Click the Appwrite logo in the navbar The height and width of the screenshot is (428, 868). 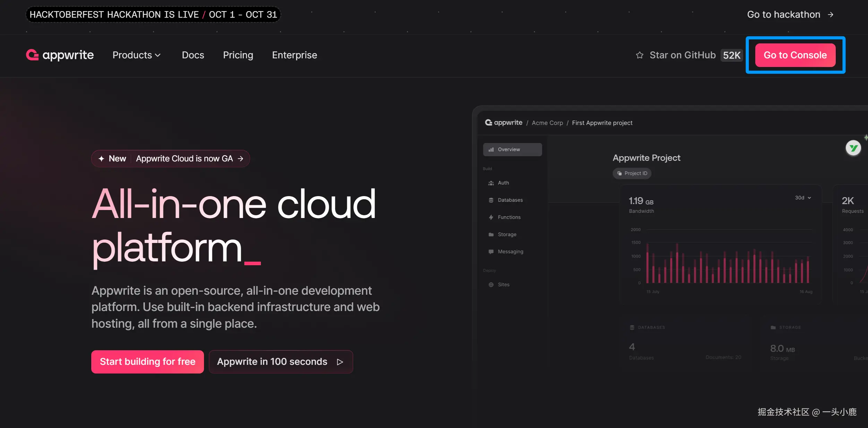(60, 55)
